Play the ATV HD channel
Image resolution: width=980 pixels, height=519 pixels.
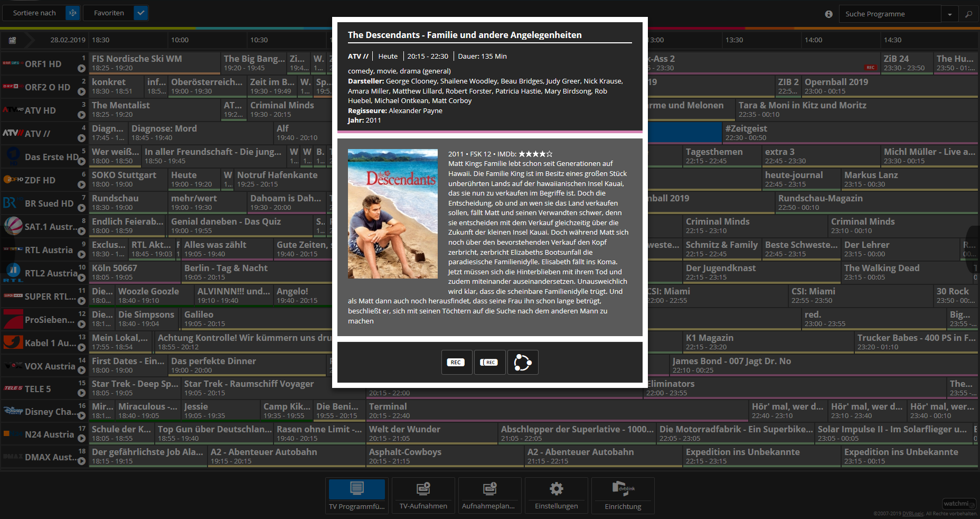pyautogui.click(x=81, y=115)
